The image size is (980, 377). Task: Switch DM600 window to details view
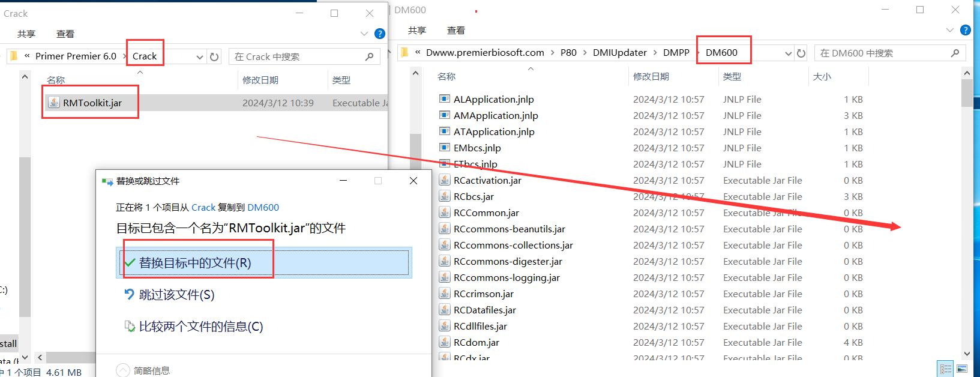point(946,369)
